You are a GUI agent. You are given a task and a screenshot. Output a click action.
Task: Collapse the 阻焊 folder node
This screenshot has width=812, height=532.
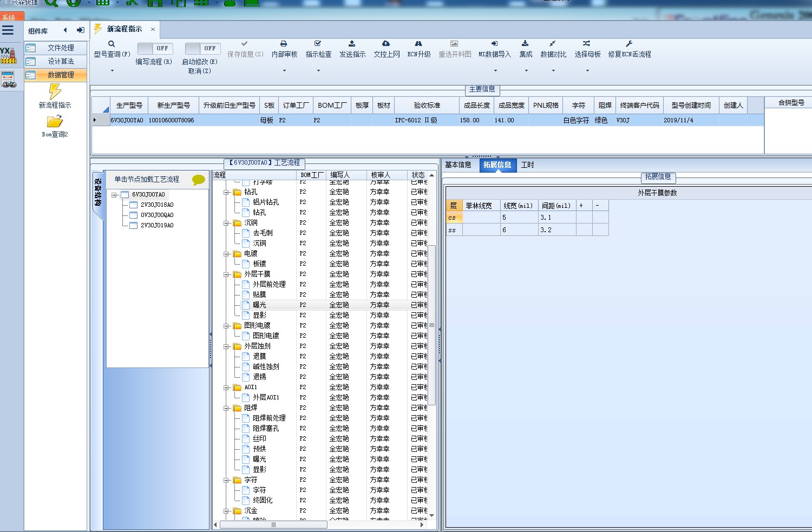(x=226, y=408)
